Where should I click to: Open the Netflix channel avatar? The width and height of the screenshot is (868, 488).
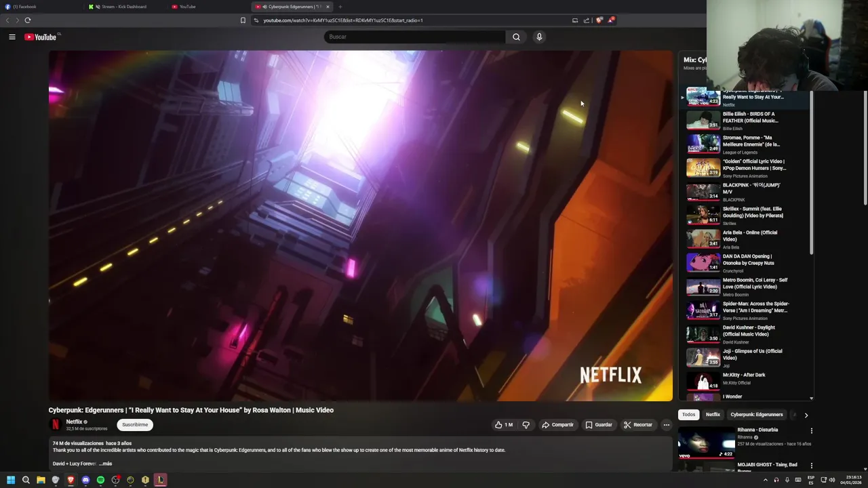point(56,425)
